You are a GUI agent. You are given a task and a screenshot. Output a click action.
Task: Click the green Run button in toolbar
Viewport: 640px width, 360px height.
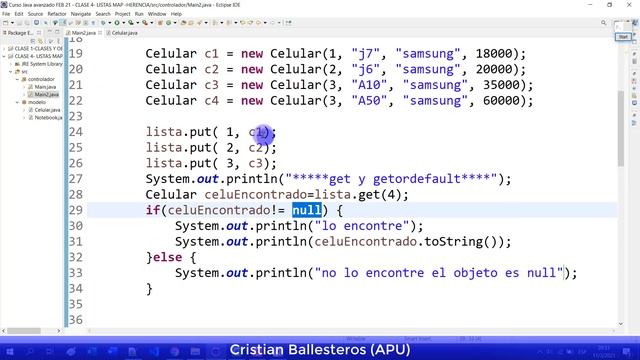(117, 23)
